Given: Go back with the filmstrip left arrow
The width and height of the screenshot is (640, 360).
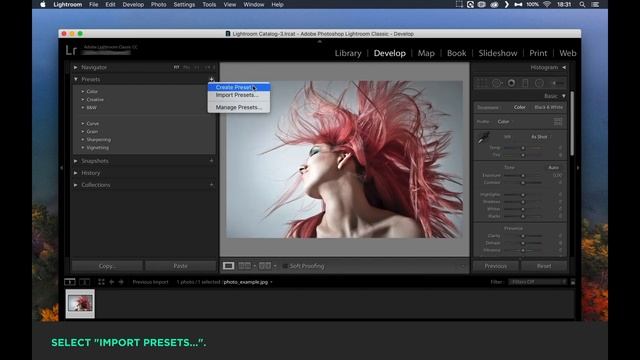Looking at the screenshot, I should (111, 282).
